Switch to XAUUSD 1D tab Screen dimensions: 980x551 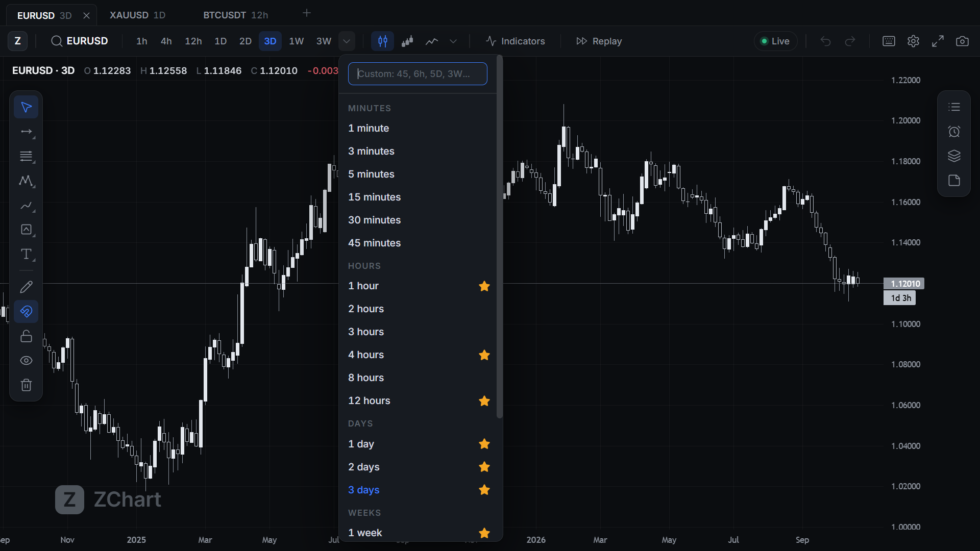[137, 15]
